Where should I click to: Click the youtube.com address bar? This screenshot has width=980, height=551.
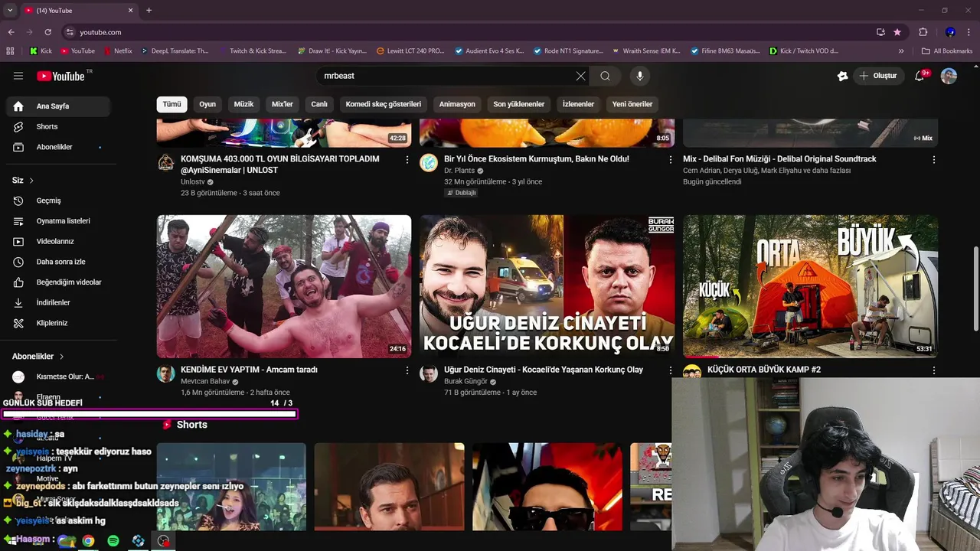tap(467, 32)
